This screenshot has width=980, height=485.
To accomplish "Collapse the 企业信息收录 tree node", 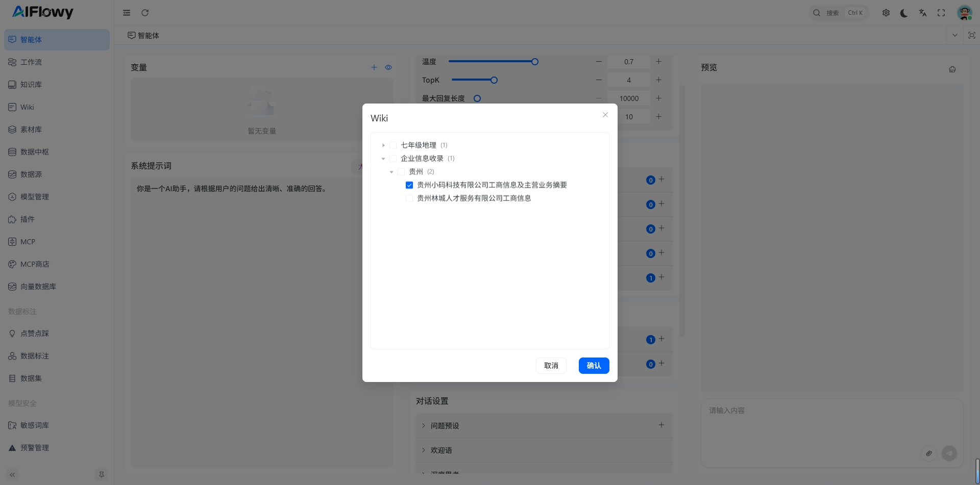I will tap(383, 159).
